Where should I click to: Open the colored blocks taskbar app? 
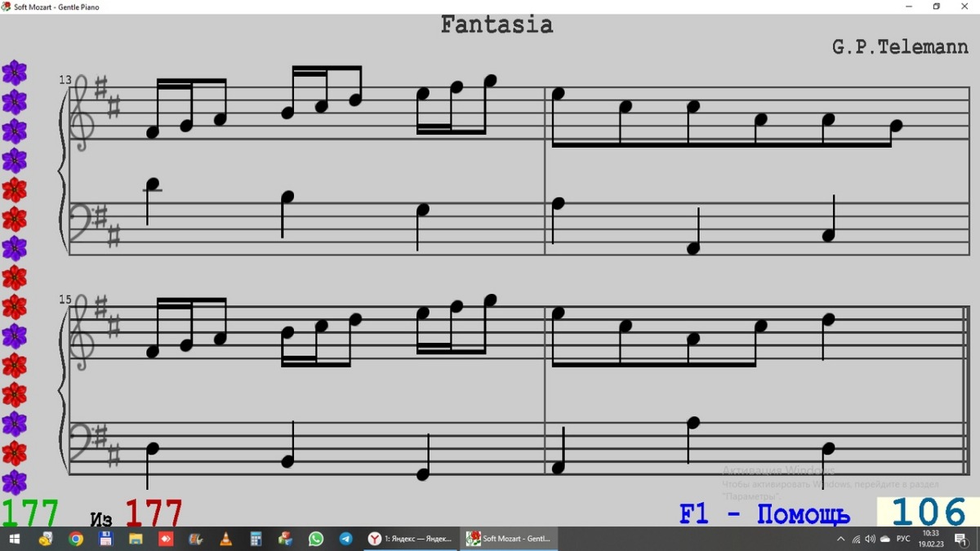286,539
